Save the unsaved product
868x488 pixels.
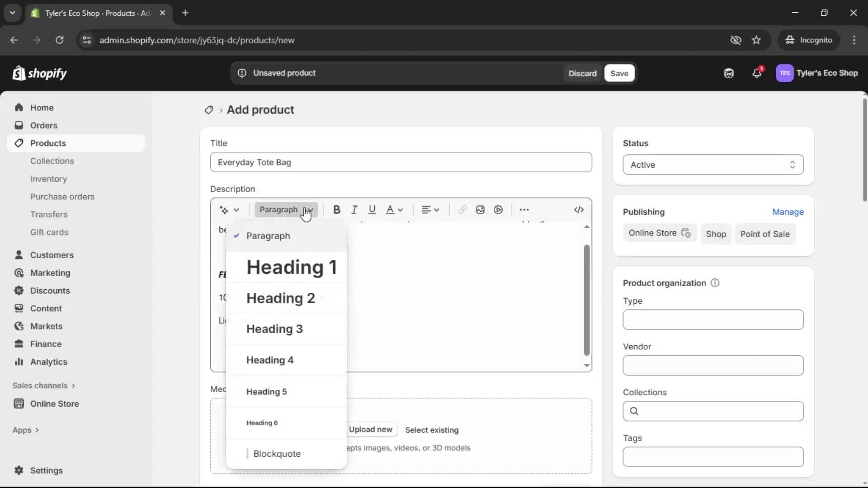619,73
